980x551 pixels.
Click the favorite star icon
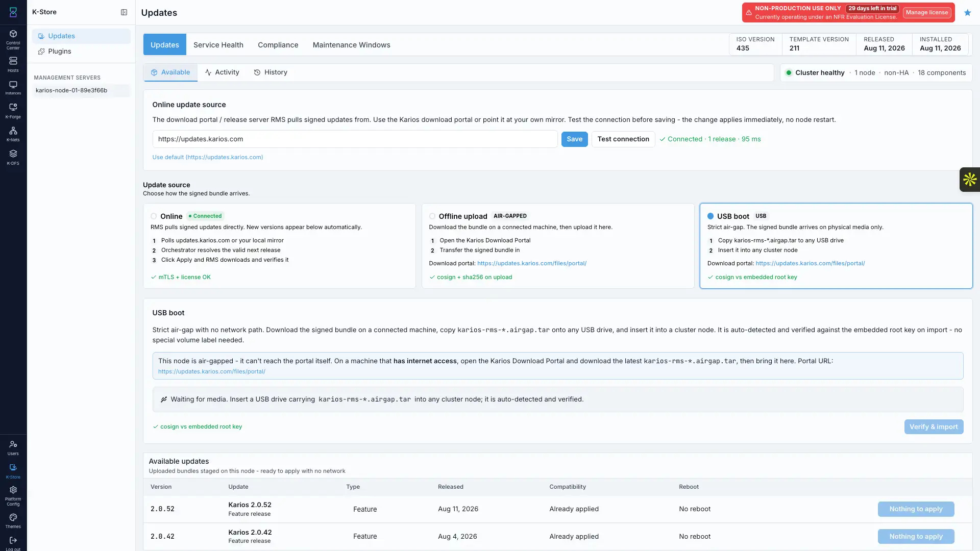(968, 13)
